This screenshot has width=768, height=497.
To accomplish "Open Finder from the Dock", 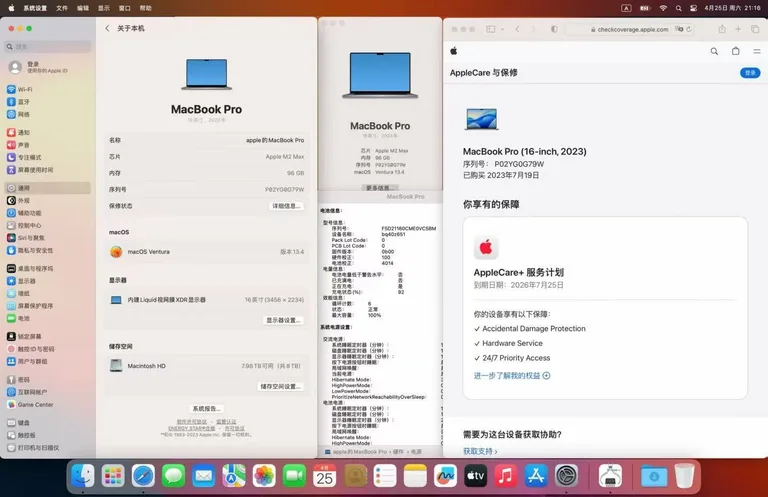I will click(83, 476).
